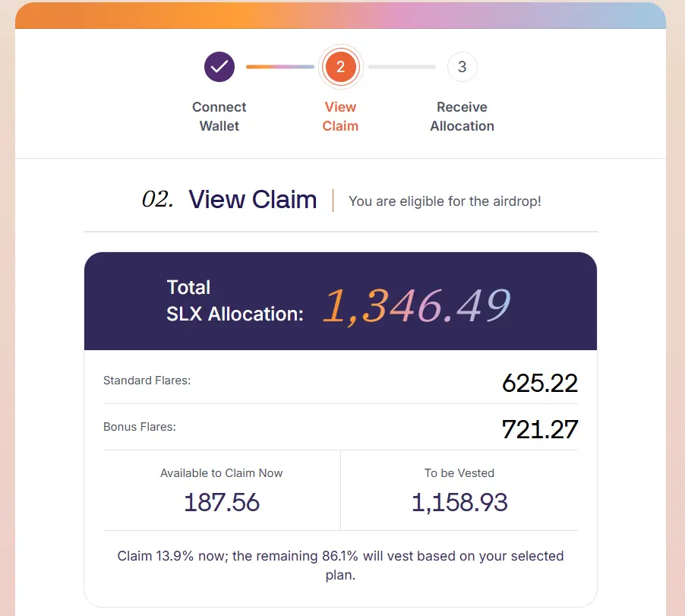Click the gradient progress bar between steps 1 and 2
The width and height of the screenshot is (685, 616).
(x=280, y=67)
